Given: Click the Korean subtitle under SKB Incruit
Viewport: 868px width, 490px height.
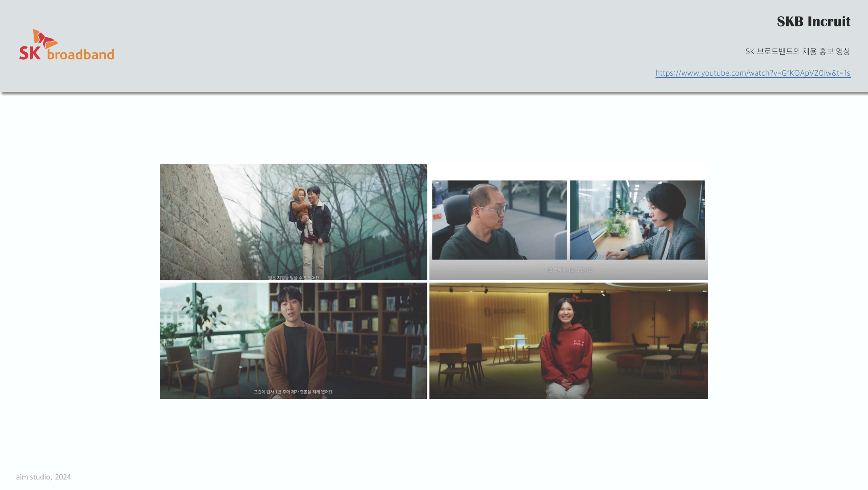Looking at the screenshot, I should [x=797, y=51].
